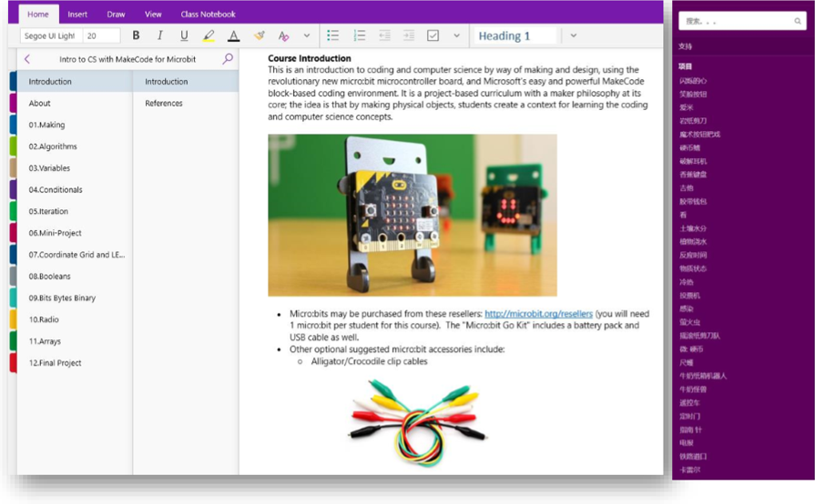
Task: Open the 05.Iteration section
Action: click(x=75, y=211)
